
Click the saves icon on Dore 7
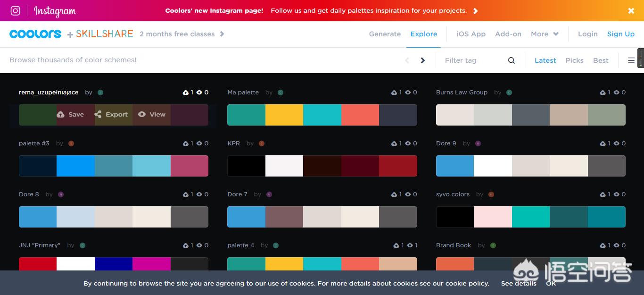point(394,194)
